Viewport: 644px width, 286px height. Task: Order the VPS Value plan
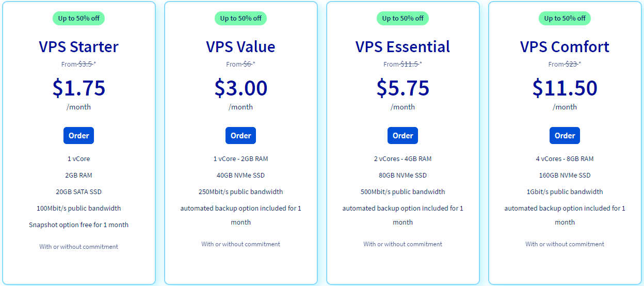click(x=240, y=135)
